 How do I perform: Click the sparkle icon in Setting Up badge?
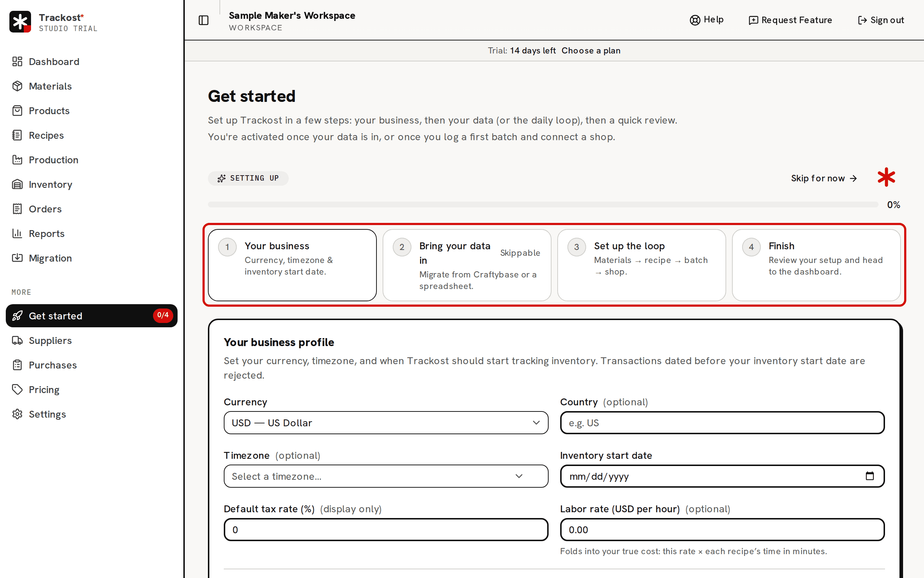point(222,178)
